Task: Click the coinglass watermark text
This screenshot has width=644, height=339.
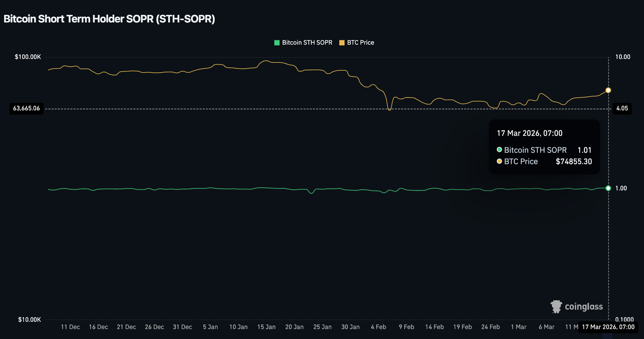Action: point(584,307)
